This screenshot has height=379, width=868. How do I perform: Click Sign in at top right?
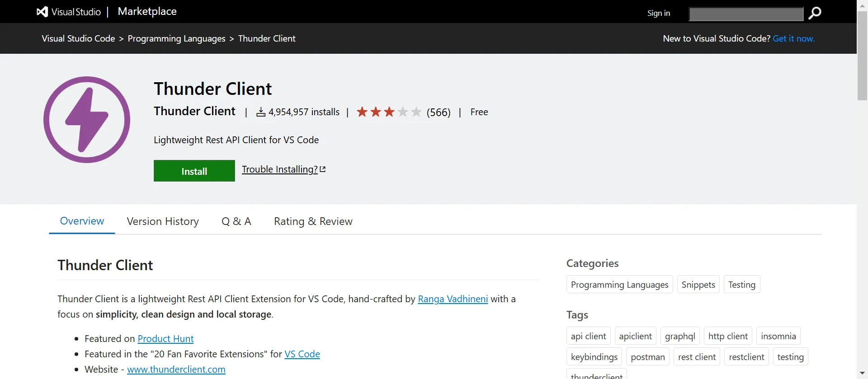(x=659, y=13)
